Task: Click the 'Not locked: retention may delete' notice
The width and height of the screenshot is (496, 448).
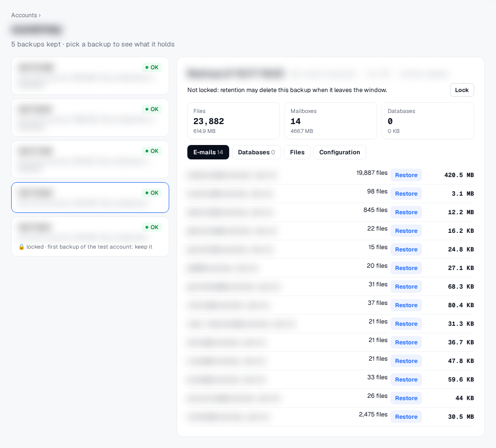Action: [287, 90]
